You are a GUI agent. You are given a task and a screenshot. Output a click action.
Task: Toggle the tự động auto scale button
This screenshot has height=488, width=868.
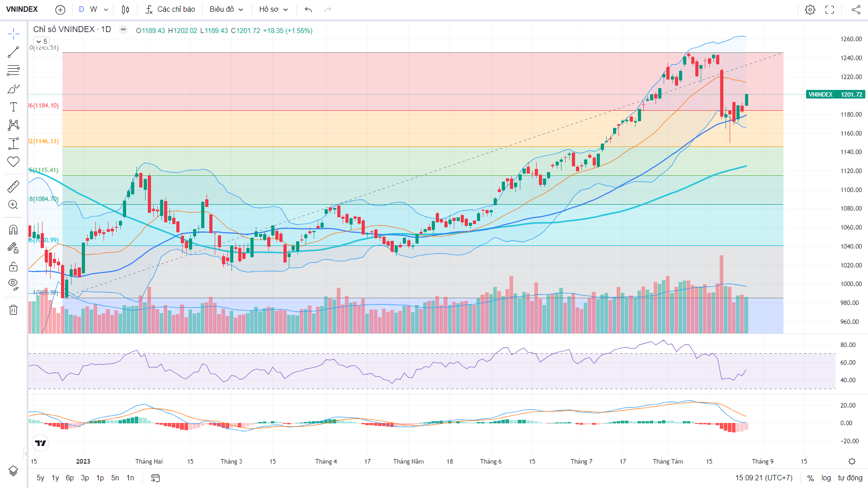[850, 478]
